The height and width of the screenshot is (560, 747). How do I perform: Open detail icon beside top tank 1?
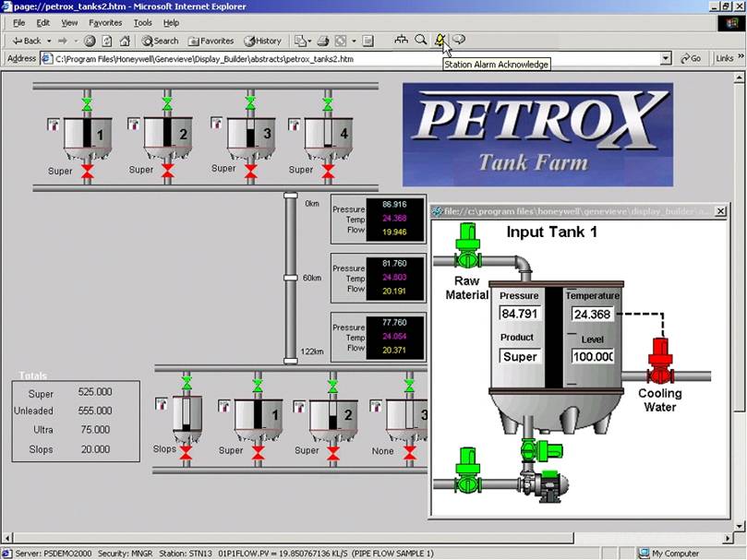pos(54,125)
